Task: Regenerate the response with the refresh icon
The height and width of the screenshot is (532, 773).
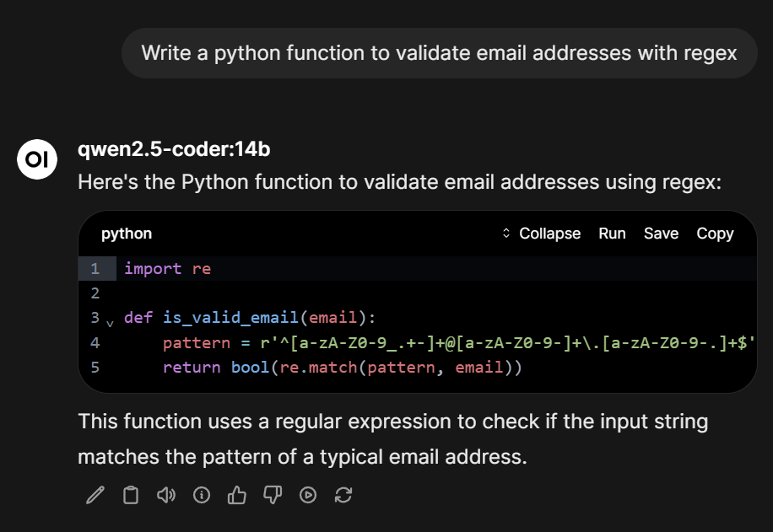Action: 343,495
